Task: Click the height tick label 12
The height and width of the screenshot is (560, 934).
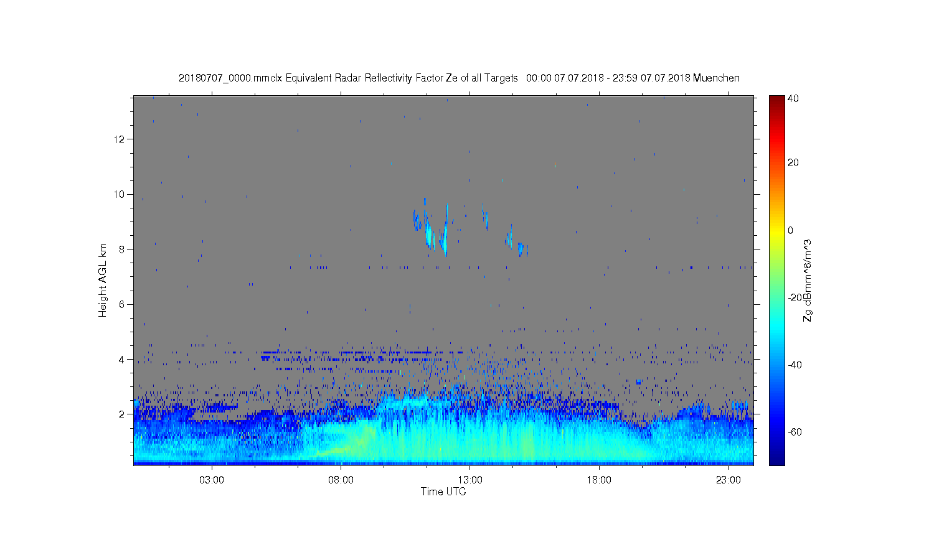Action: point(120,139)
